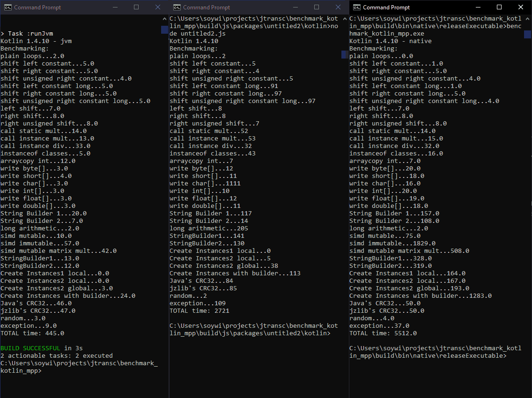Screen dimensions: 532x398
Task: Maximize the native benchmark Command Prompt window
Action: click(499, 7)
